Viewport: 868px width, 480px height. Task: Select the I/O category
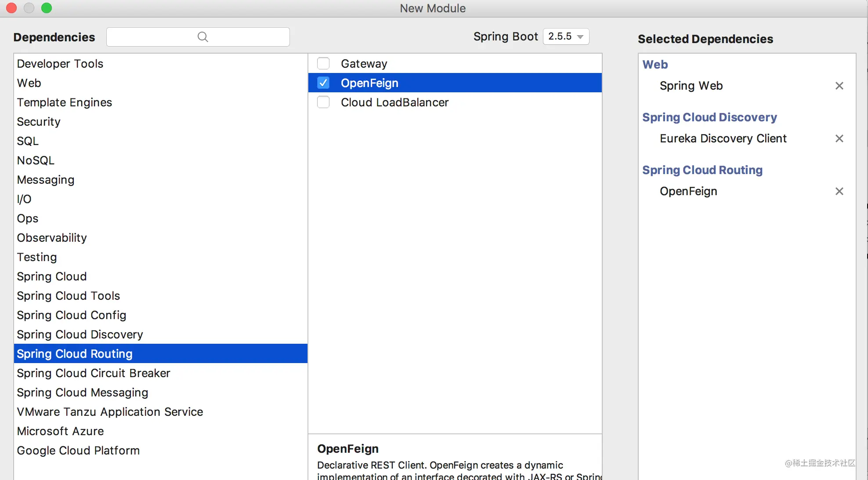tap(161, 199)
